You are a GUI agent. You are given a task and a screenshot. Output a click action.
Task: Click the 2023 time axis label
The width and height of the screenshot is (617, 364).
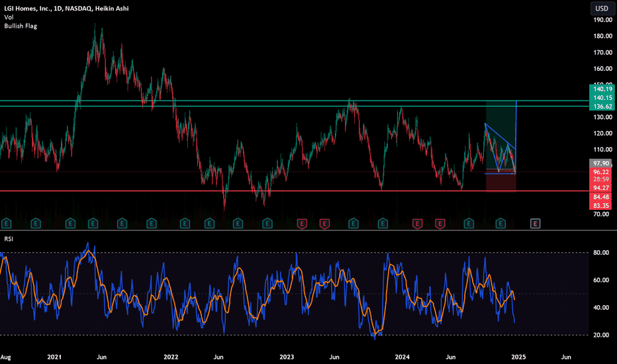(x=287, y=357)
